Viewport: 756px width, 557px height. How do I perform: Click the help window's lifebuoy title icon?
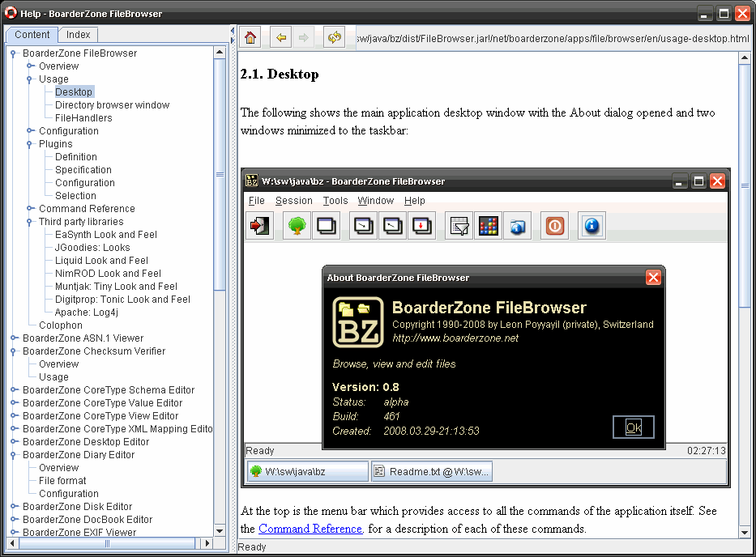pos(11,13)
